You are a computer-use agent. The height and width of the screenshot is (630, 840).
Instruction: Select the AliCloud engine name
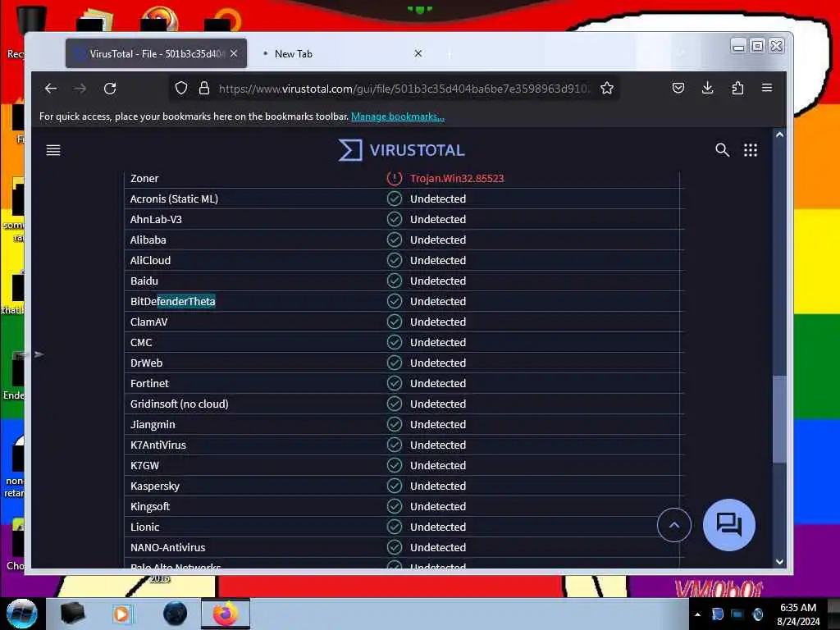pyautogui.click(x=151, y=260)
